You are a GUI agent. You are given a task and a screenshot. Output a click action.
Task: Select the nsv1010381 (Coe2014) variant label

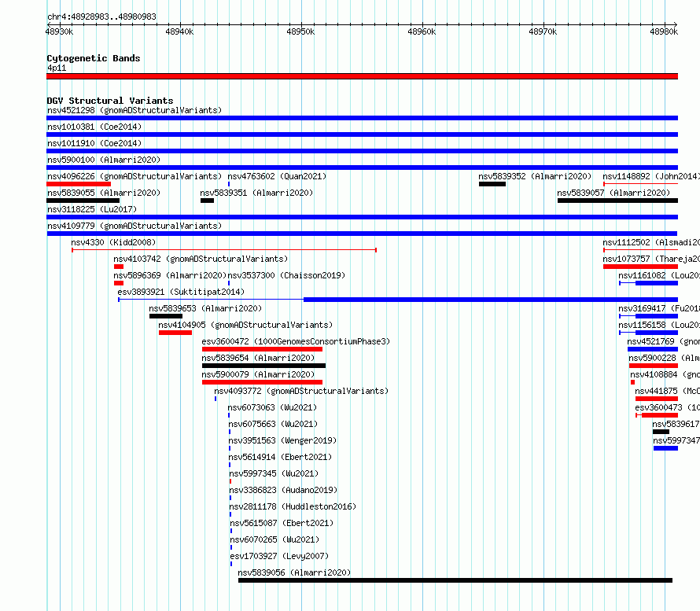point(94,127)
